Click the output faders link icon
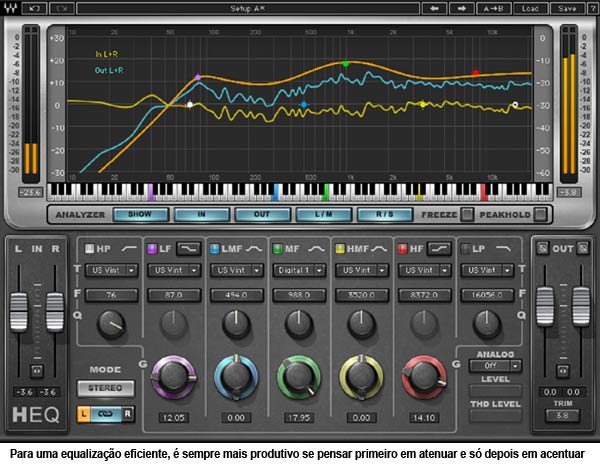600x465 pixels. point(562,371)
